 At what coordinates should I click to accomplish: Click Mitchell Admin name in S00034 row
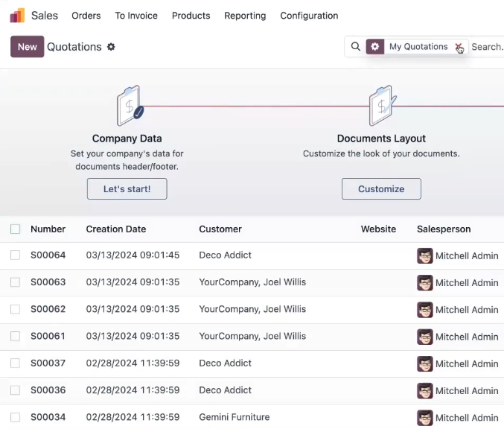tap(467, 418)
